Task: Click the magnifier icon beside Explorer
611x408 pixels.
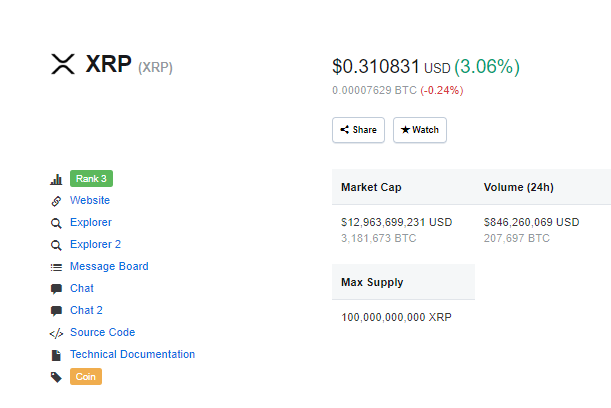Action: coord(56,223)
